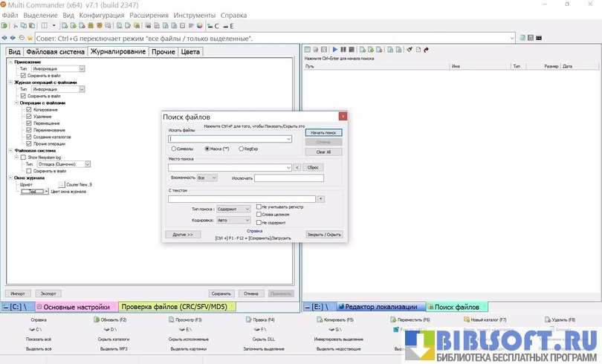Select the RegExp radio button

[x=241, y=149]
